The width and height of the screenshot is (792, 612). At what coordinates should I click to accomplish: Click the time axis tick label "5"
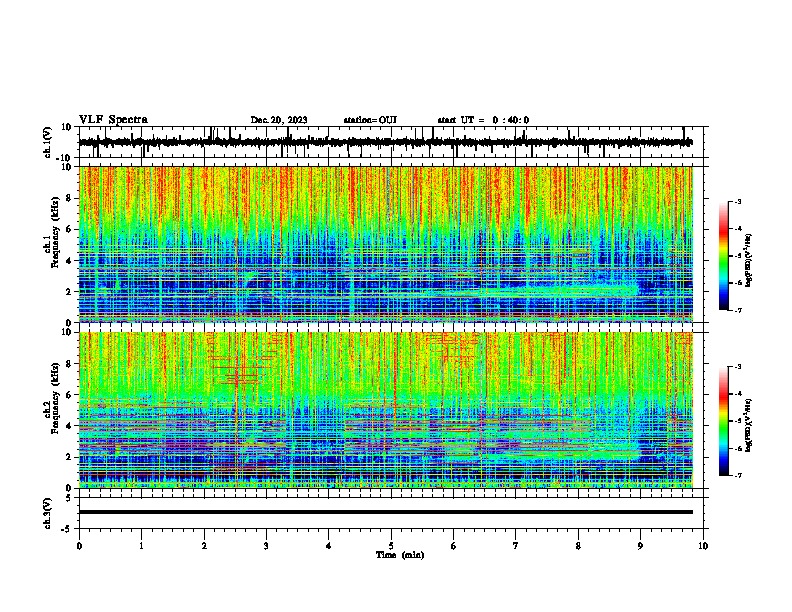[x=391, y=545]
